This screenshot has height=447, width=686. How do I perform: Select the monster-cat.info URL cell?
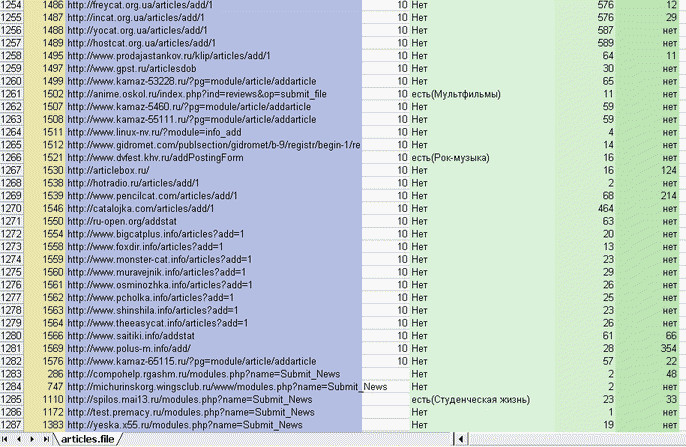214,259
